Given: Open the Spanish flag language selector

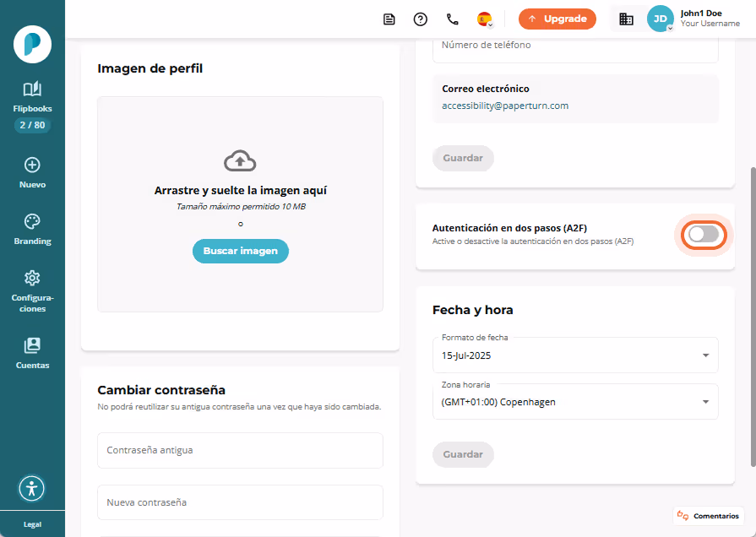Looking at the screenshot, I should [485, 19].
